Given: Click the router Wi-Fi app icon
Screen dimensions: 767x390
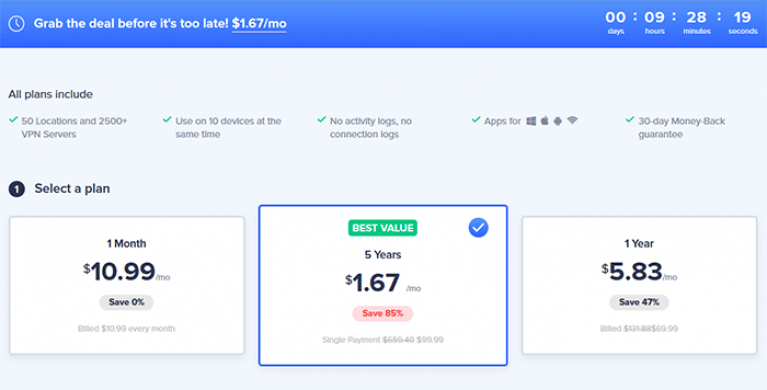Looking at the screenshot, I should coord(572,120).
